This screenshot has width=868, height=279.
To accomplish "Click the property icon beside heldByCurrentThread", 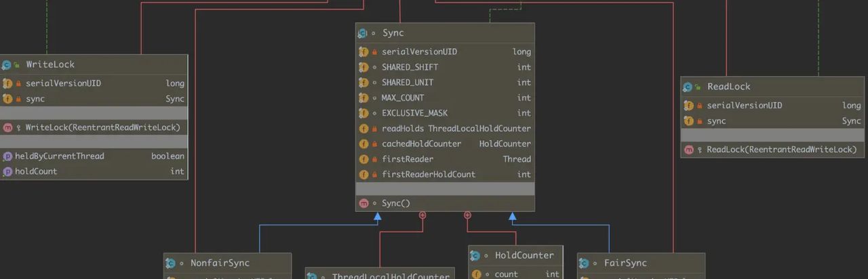I will [7, 156].
